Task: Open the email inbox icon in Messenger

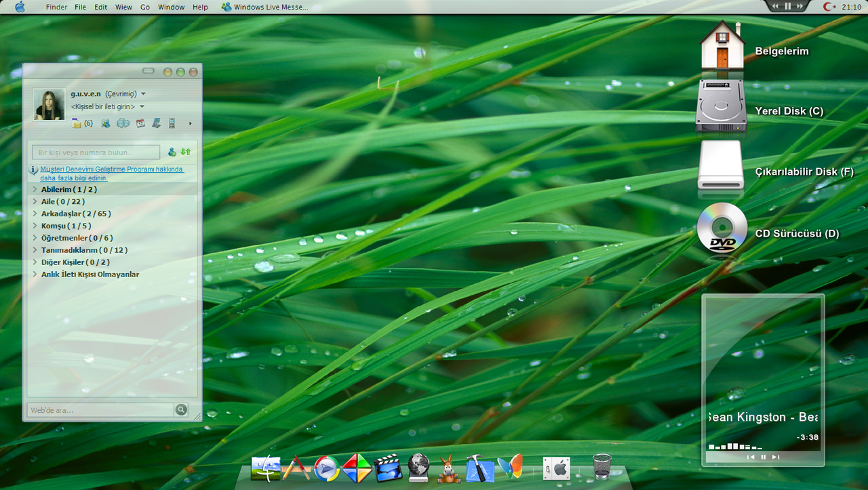Action: 77,123
